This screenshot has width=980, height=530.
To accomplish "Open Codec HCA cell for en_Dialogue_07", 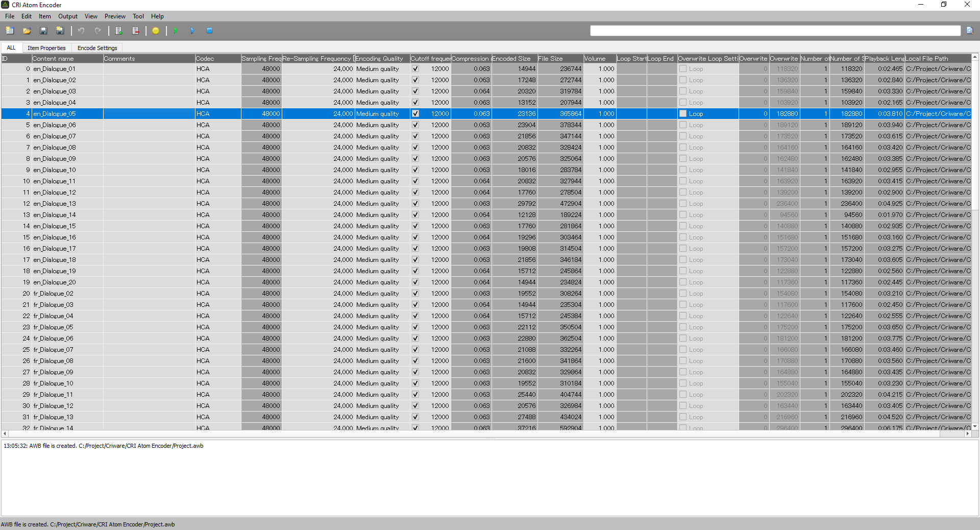I will click(x=218, y=136).
